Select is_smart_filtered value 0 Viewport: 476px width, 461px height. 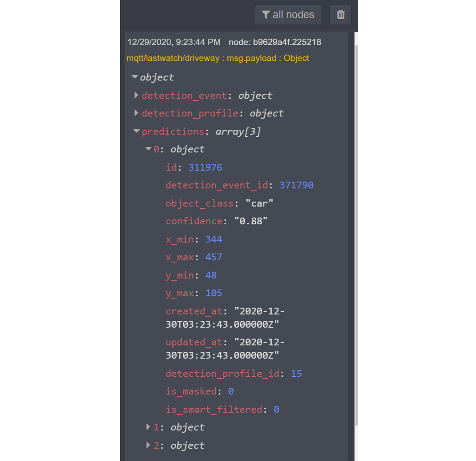tap(276, 410)
